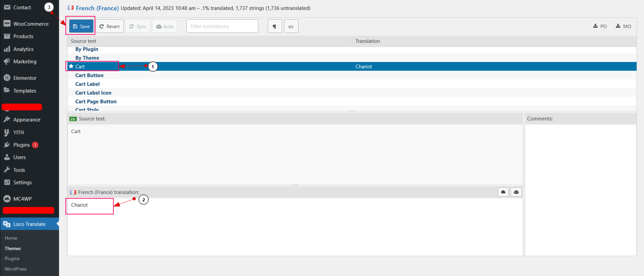Open the MC4WP sidebar menu
644x276 pixels.
click(x=22, y=199)
